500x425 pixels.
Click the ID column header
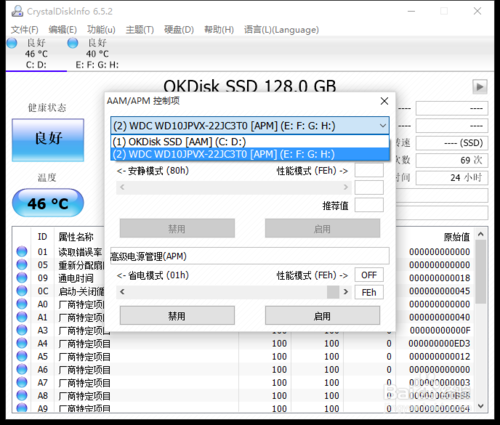42,237
